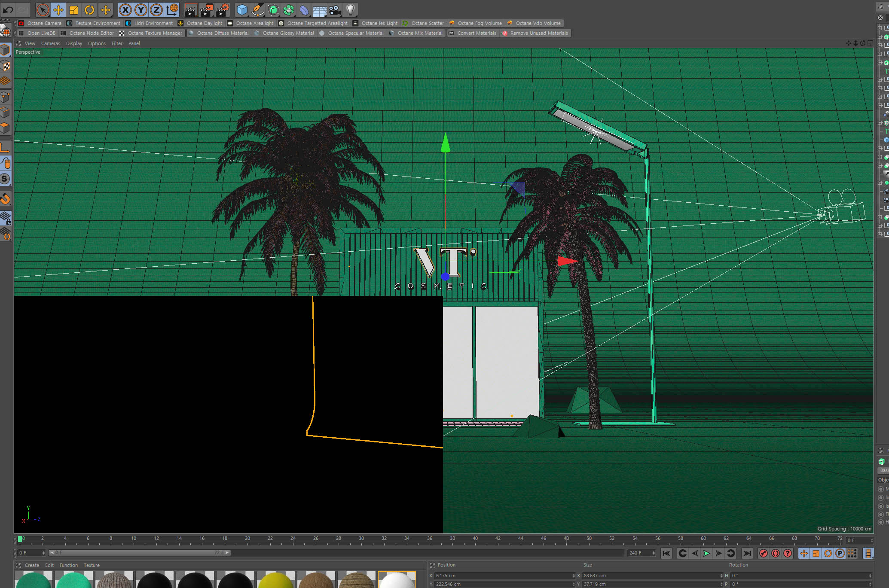
Task: Toggle Scale keyframe recording icon
Action: [816, 553]
